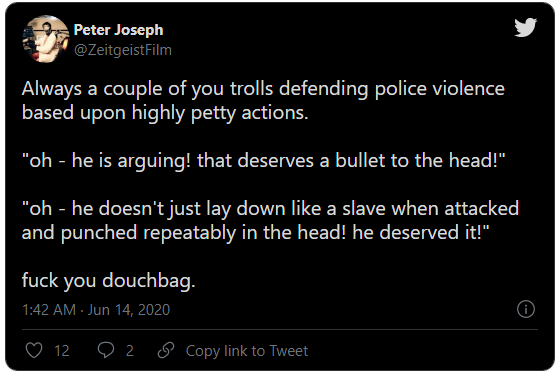Click the line with 'lay down like a slave'
The width and height of the screenshot is (559, 376).
click(270, 208)
